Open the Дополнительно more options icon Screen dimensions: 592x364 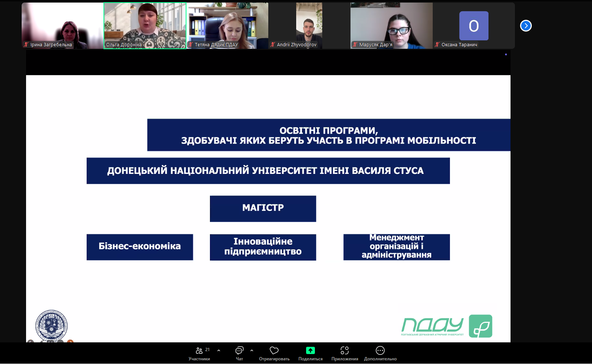(x=380, y=350)
